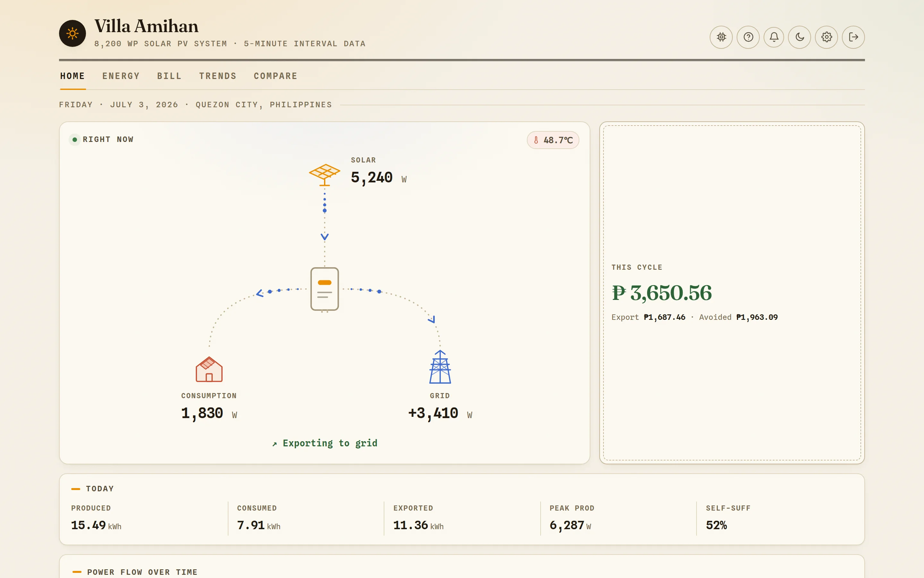Viewport: 924px width, 578px height.
Task: Switch to the ENERGY tab
Action: 121,76
